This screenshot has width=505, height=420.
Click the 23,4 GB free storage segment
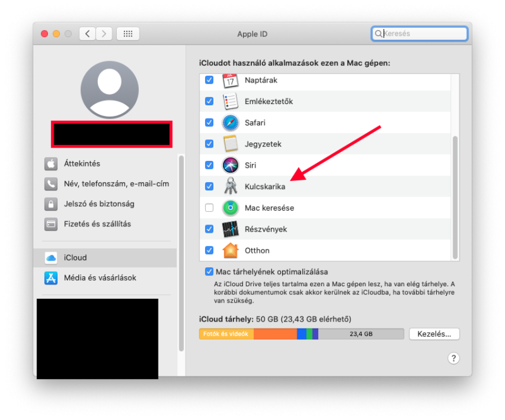pyautogui.click(x=361, y=334)
